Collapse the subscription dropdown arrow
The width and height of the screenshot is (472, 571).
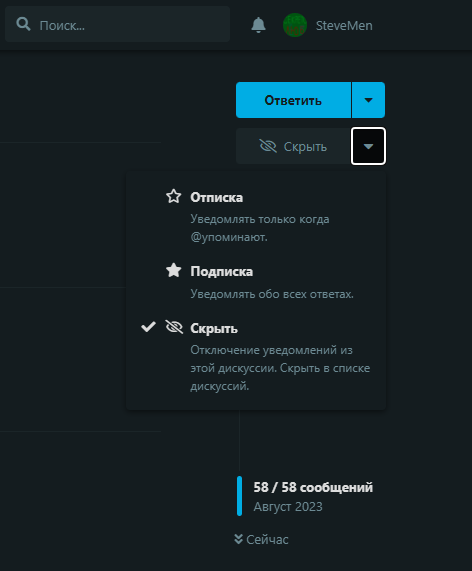click(368, 146)
